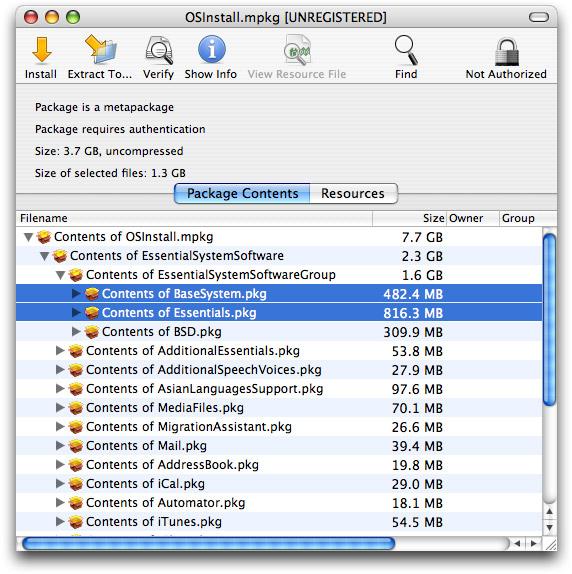Collapse Contents of EssentialSystemSoftware row
Screen dimensions: 572x574
tap(44, 256)
